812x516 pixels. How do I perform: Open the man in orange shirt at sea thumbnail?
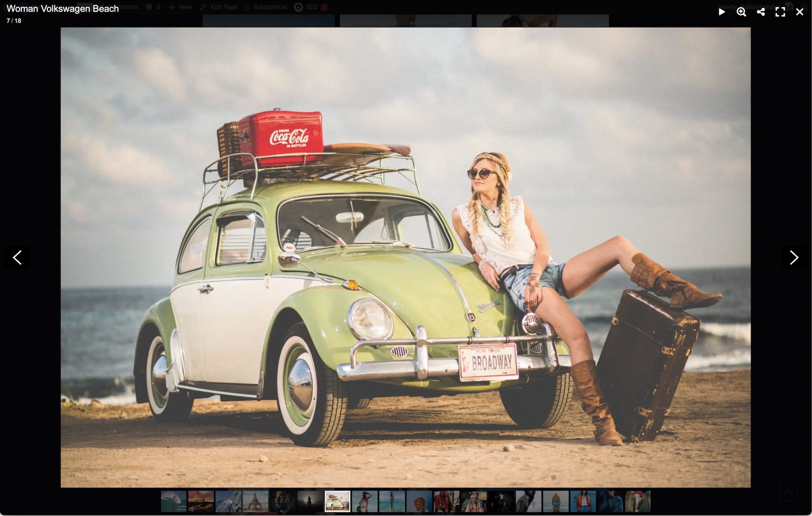[x=556, y=501]
